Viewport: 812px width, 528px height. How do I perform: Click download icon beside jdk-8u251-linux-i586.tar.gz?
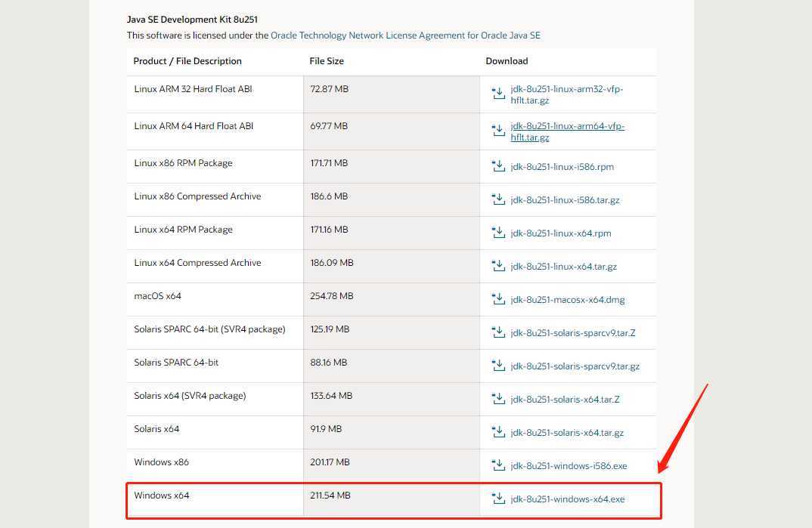[498, 199]
